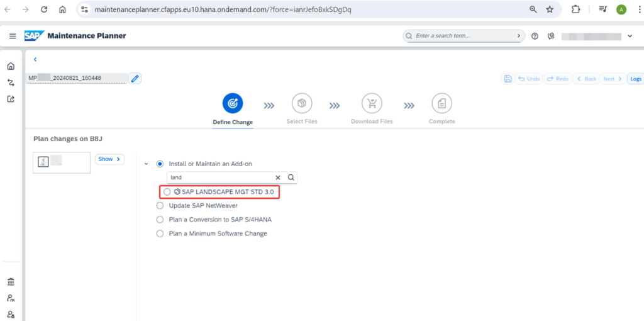Open the help question mark icon

tap(535, 36)
